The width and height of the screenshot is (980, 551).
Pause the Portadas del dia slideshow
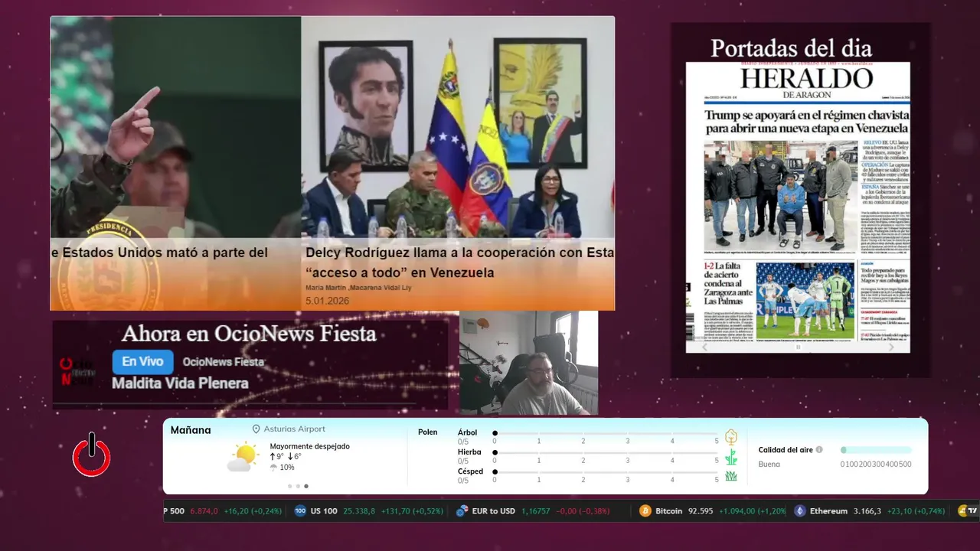(x=798, y=347)
